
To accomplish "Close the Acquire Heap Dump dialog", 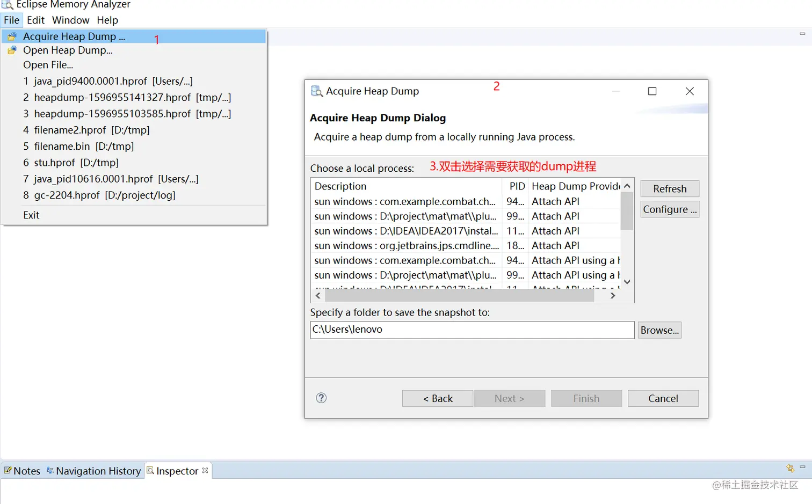I will (690, 91).
